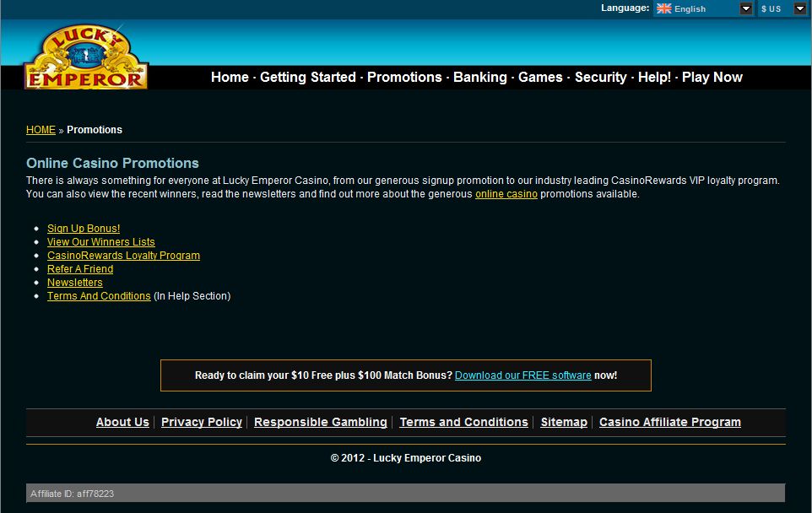The width and height of the screenshot is (812, 513).
Task: Open the Newsletters link
Action: pyautogui.click(x=74, y=282)
